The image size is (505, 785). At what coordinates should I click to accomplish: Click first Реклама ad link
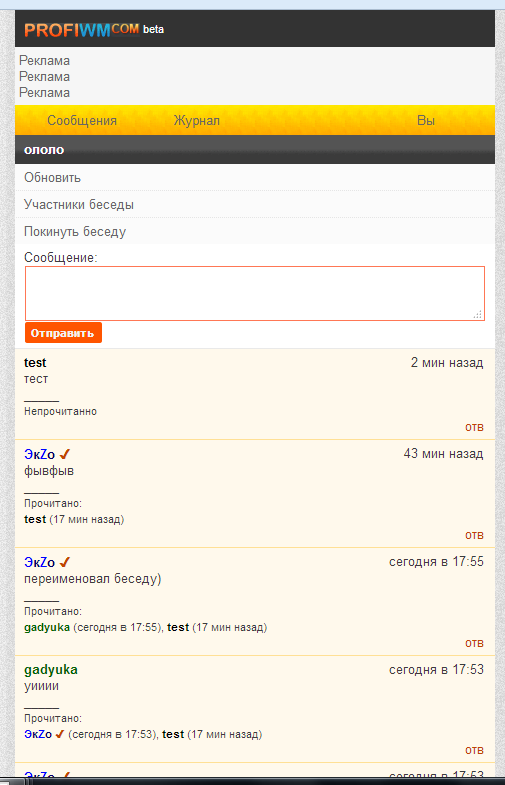44,61
